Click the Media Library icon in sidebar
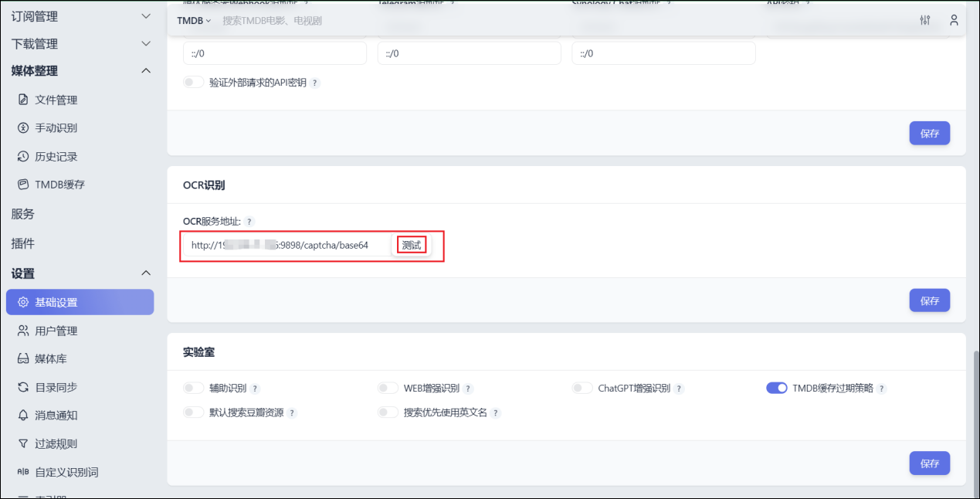The height and width of the screenshot is (499, 980). [x=23, y=359]
